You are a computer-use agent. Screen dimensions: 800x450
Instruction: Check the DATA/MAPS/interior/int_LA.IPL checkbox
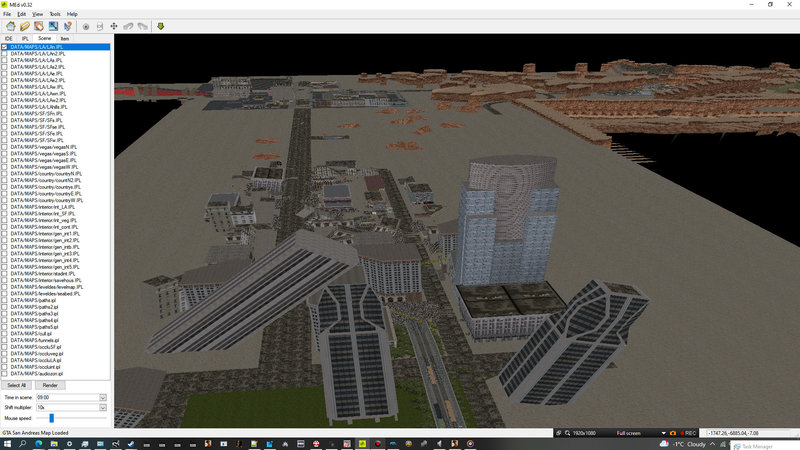(x=5, y=207)
